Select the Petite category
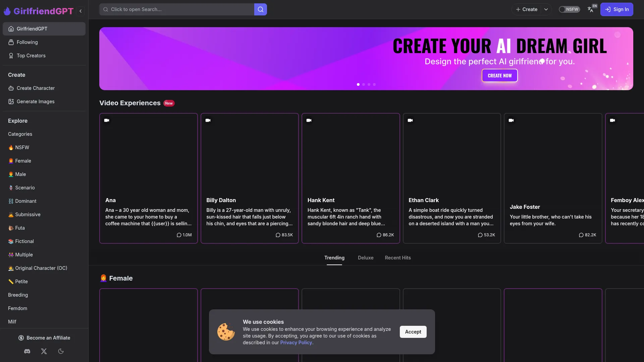 coord(44,282)
